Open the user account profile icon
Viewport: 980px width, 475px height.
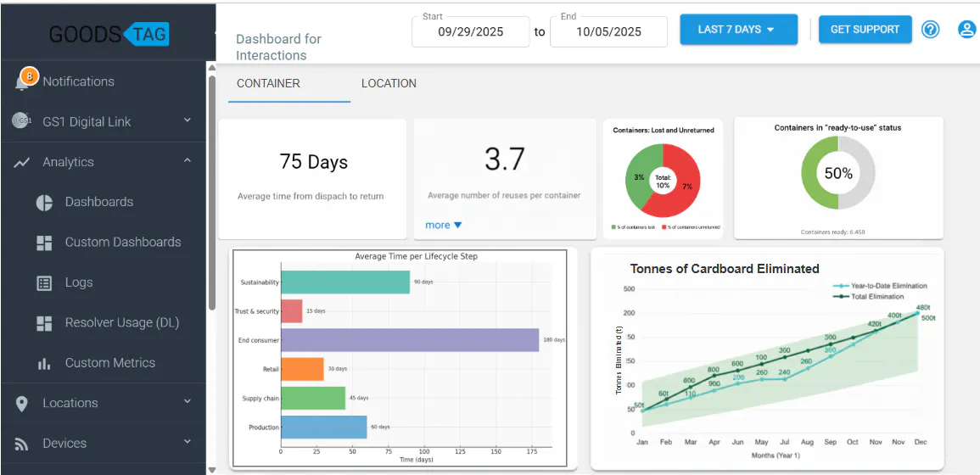pyautogui.click(x=967, y=30)
